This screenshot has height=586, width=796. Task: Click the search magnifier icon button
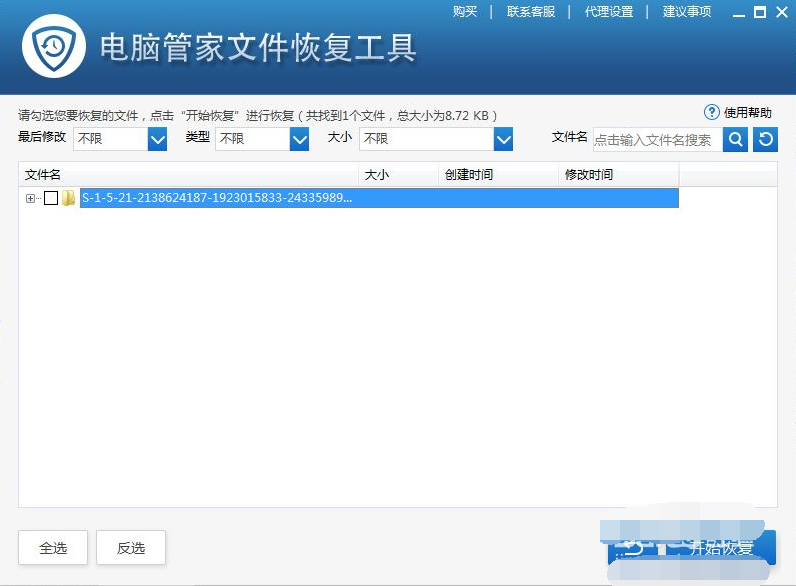coord(735,140)
